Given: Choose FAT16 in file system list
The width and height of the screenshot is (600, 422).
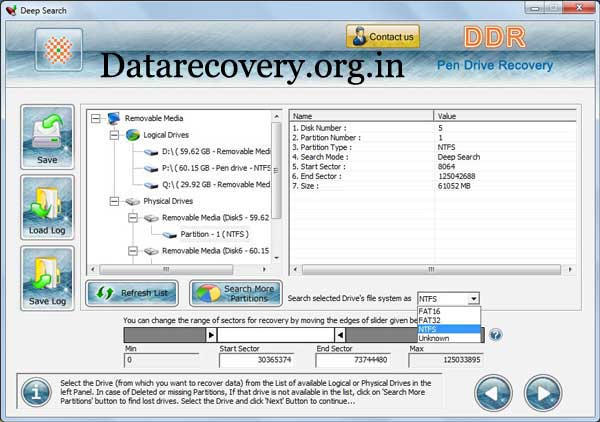Looking at the screenshot, I should pyautogui.click(x=448, y=311).
